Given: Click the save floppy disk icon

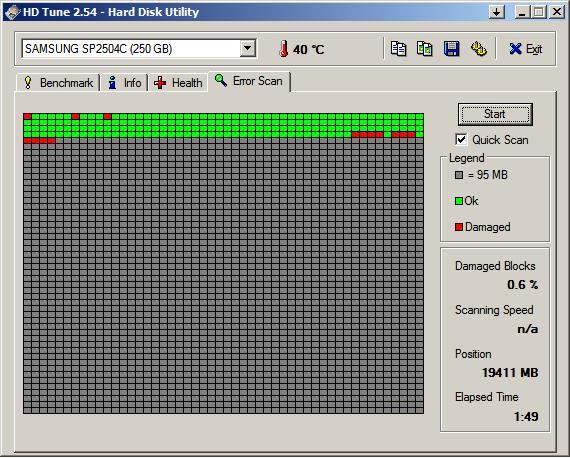Looking at the screenshot, I should pos(451,49).
